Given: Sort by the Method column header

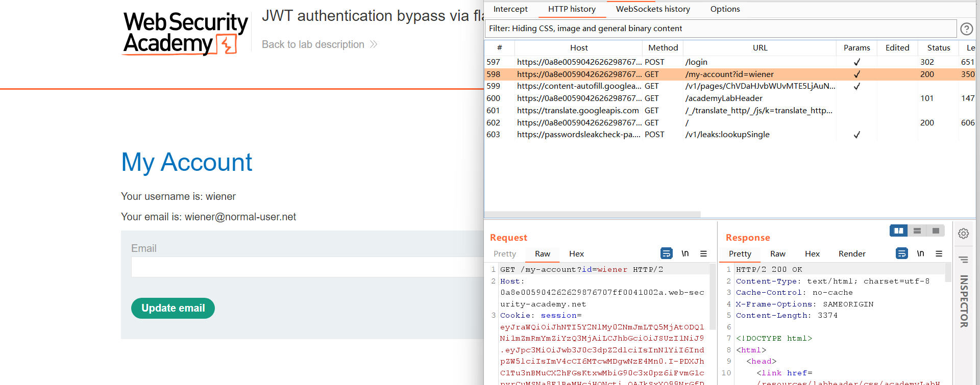Looking at the screenshot, I should coord(663,47).
